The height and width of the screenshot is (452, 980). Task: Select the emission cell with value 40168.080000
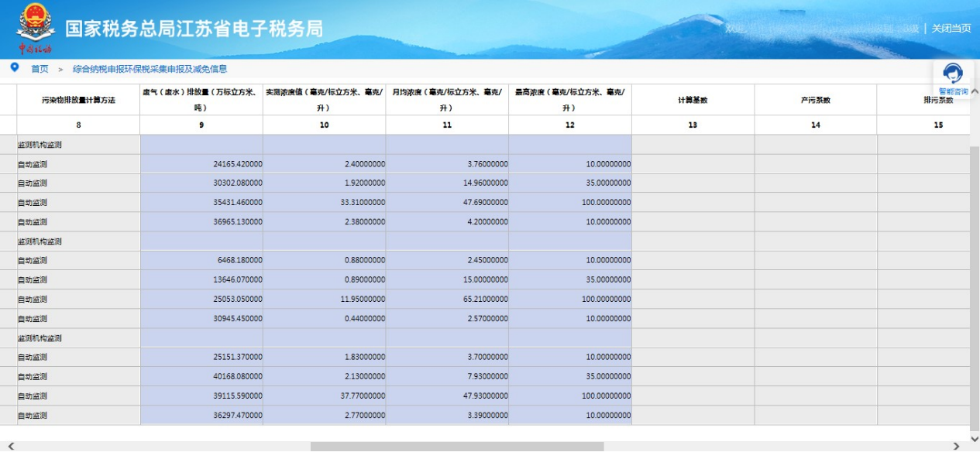point(201,377)
